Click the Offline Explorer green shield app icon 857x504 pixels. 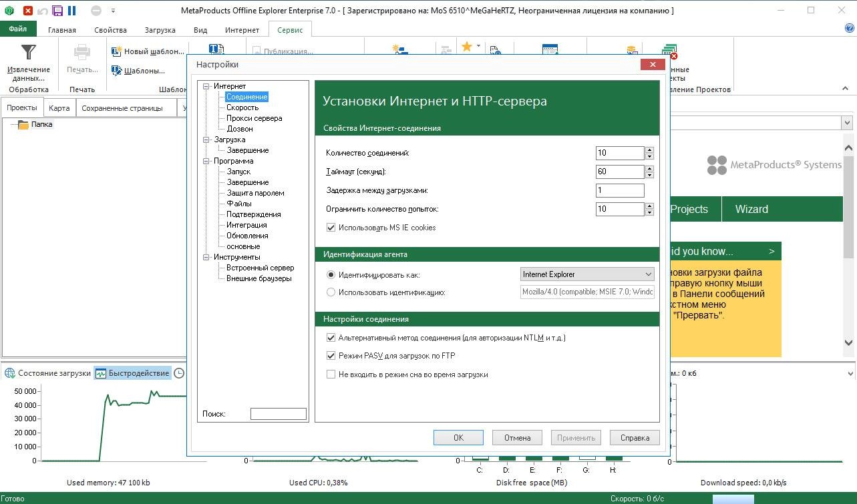coord(9,11)
